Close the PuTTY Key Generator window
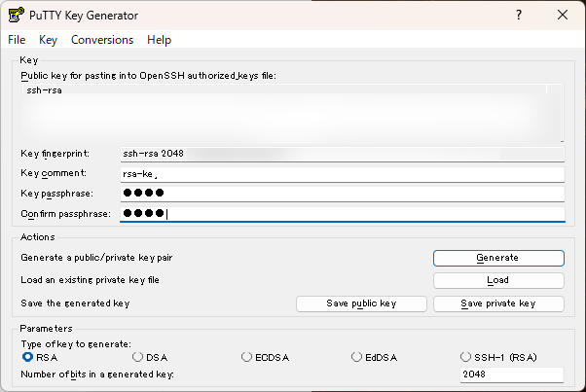Screen dimensions: 586x392 [x=563, y=16]
